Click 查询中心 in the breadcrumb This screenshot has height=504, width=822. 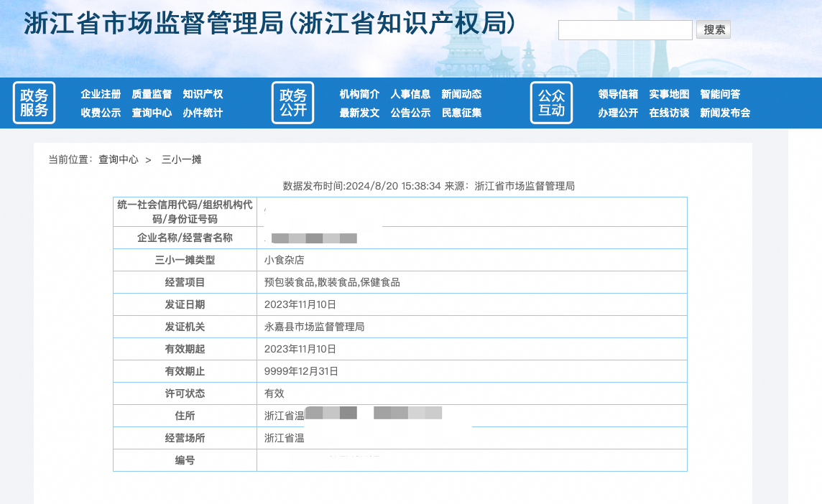tap(119, 159)
